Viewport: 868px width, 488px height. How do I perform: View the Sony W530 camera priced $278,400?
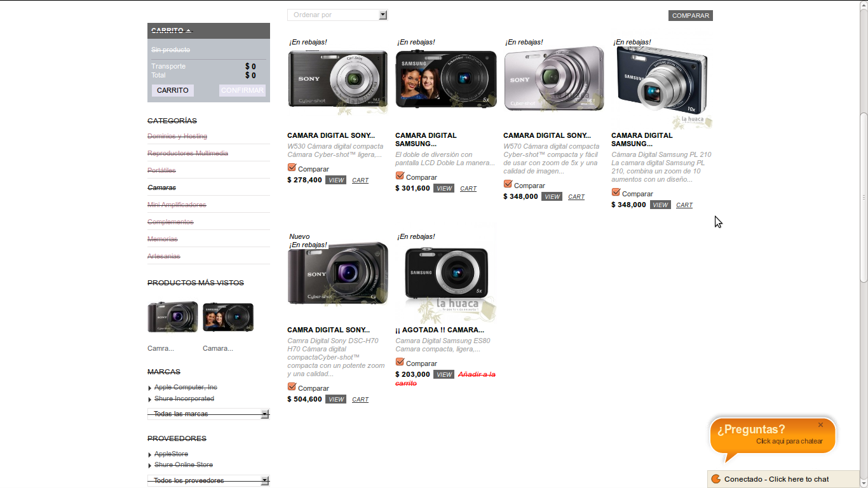click(336, 180)
